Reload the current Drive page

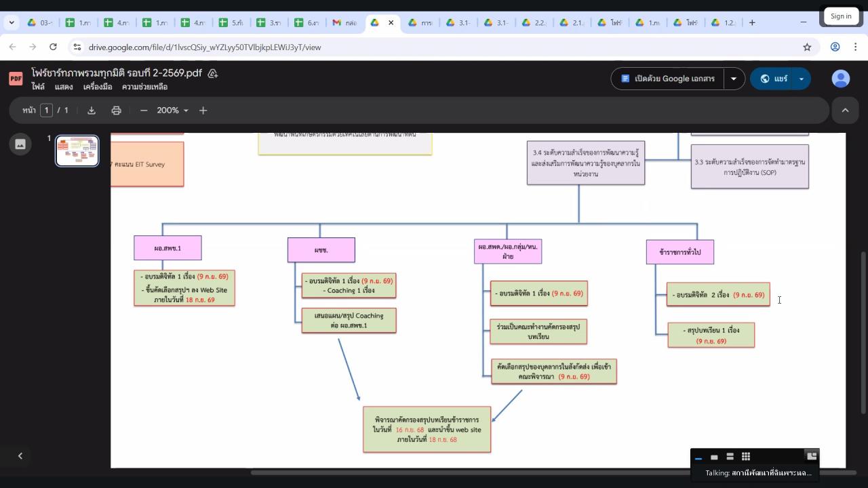53,47
